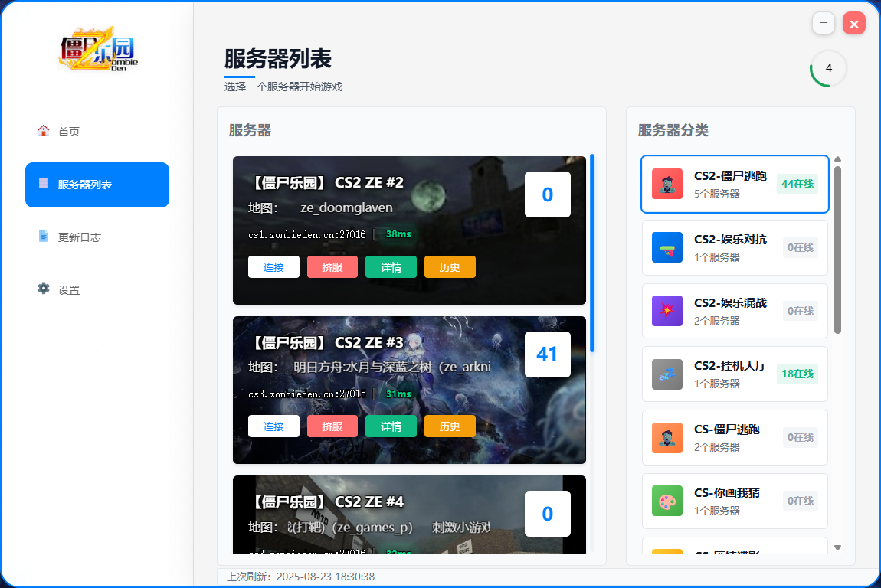Click the 5个服务器 count under CS2-僵尸逃跑
This screenshot has height=588, width=881.
tap(717, 194)
